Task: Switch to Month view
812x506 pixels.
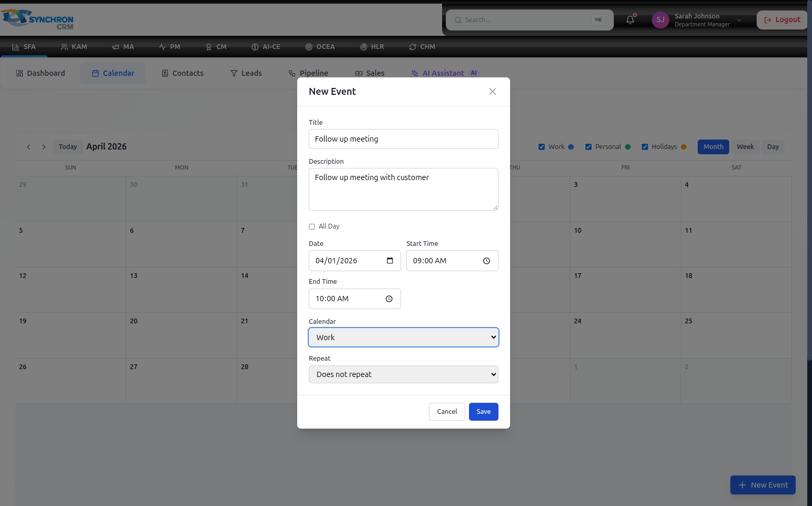Action: point(713,147)
